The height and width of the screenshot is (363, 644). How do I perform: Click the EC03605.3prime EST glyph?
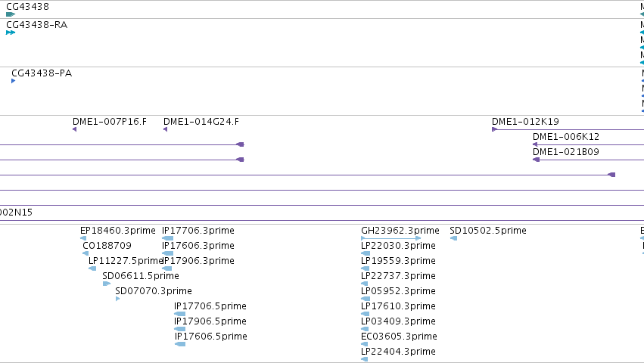(365, 344)
